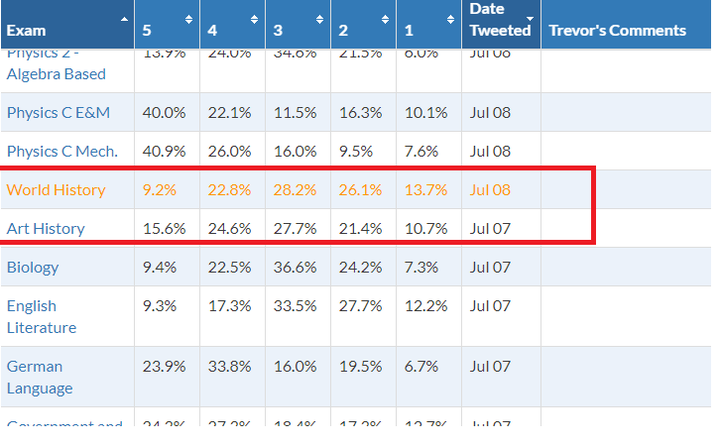Click Biology 36.6% score cell

(294, 267)
